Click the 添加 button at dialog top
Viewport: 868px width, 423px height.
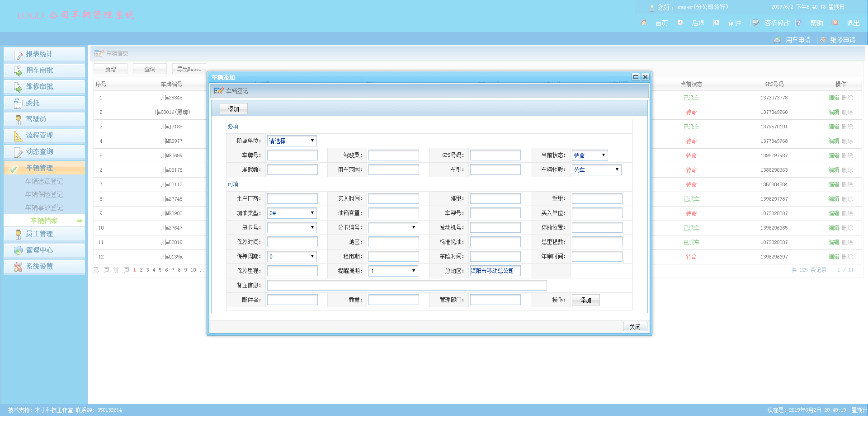pos(233,109)
